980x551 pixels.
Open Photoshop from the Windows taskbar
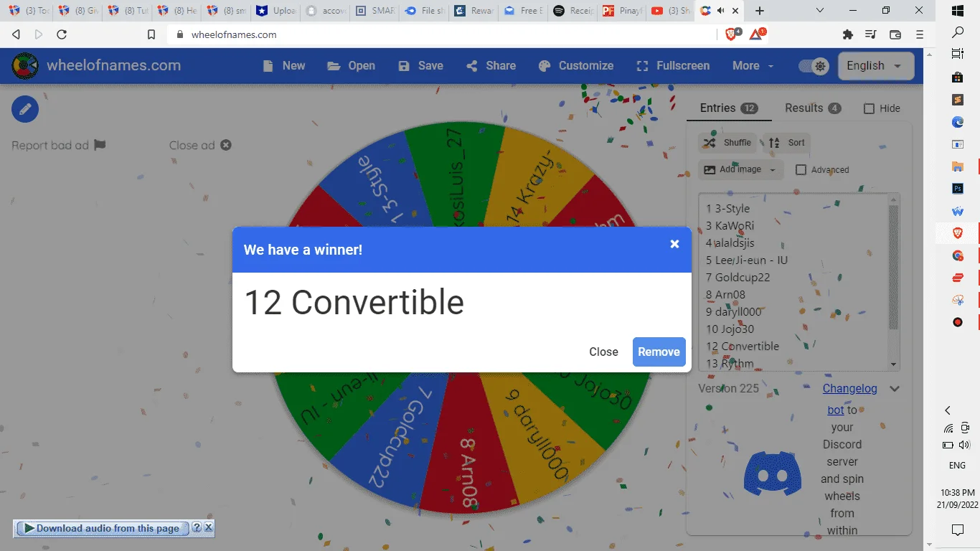[958, 189]
